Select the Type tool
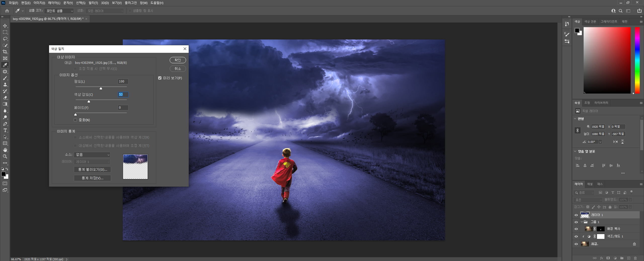 [x=5, y=130]
